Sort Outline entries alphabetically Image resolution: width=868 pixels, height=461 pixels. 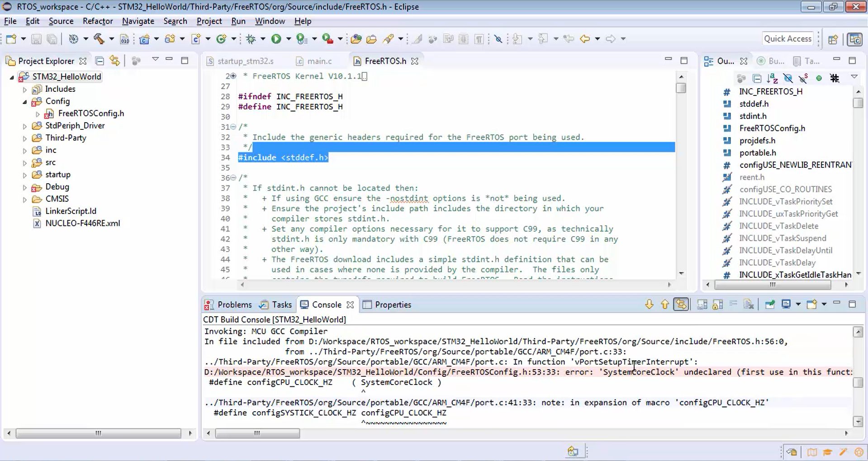click(772, 78)
